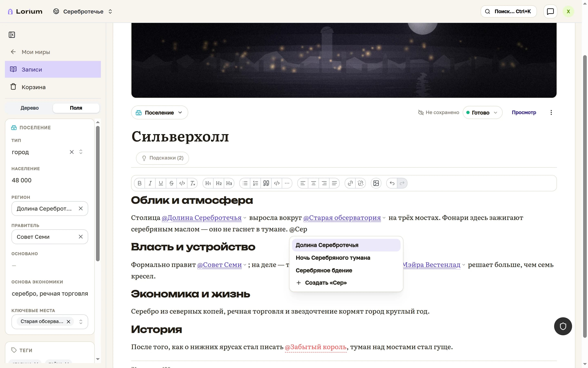The image size is (588, 368).
Task: Apply strikethrough formatting
Action: [171, 183]
